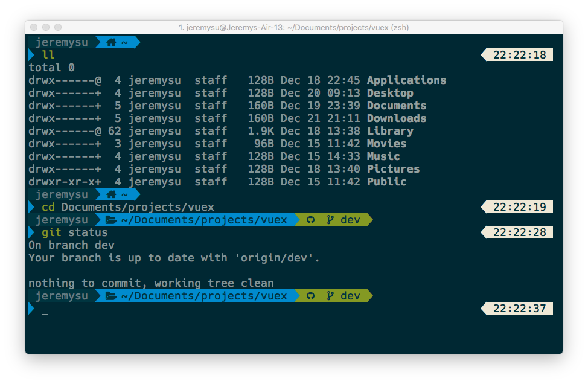Screen dimensions: 588x384
Task: Click the open folder icon before the vuex path
Action: [x=112, y=220]
